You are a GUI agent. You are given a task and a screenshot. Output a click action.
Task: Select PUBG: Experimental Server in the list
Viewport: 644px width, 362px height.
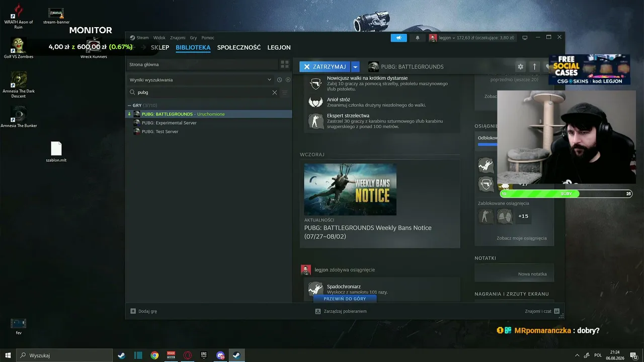pyautogui.click(x=209, y=123)
